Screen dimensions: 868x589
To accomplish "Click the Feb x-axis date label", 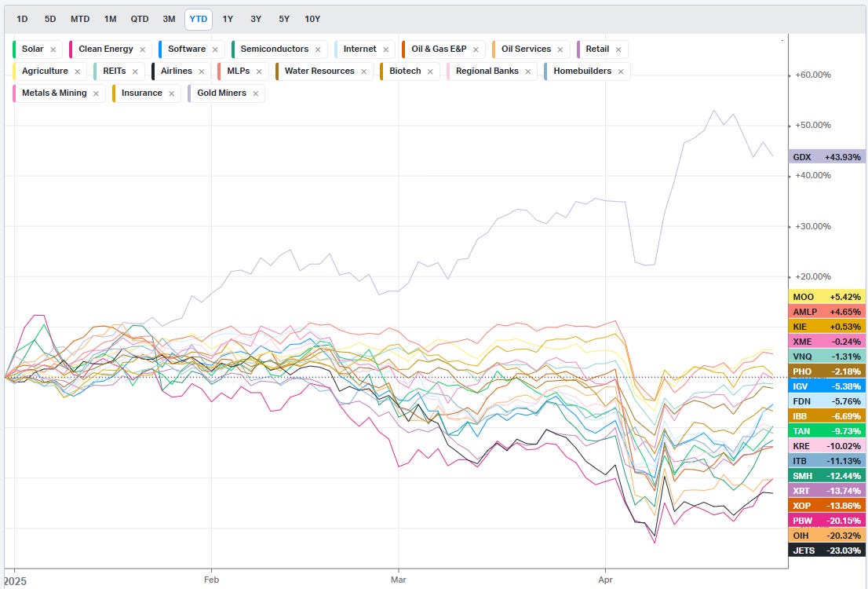I will (211, 580).
